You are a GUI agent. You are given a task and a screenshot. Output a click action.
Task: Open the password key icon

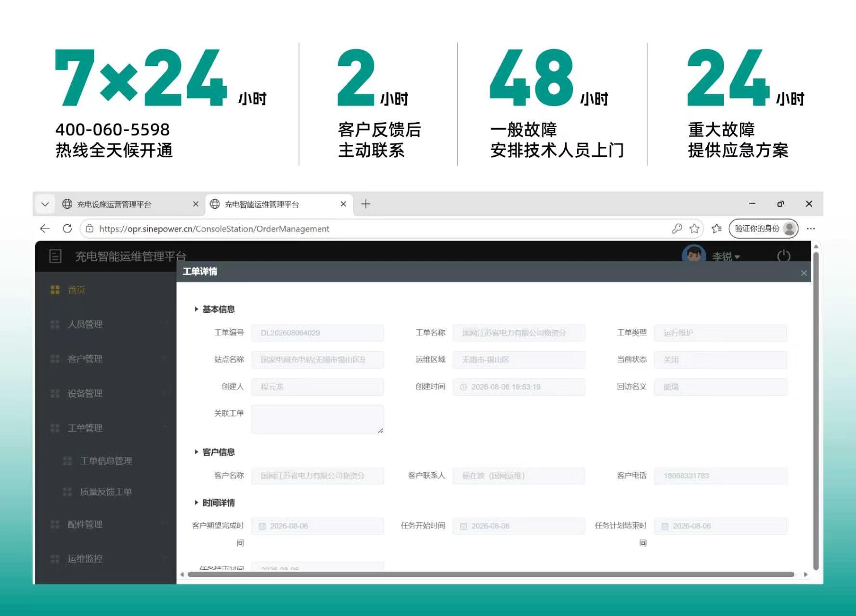point(677,229)
